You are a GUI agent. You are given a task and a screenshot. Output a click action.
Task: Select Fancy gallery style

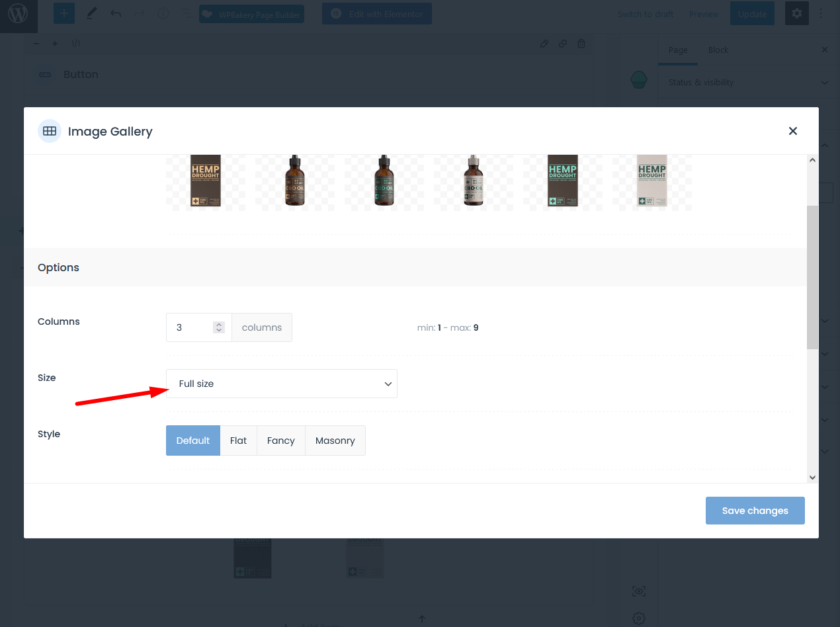(281, 440)
